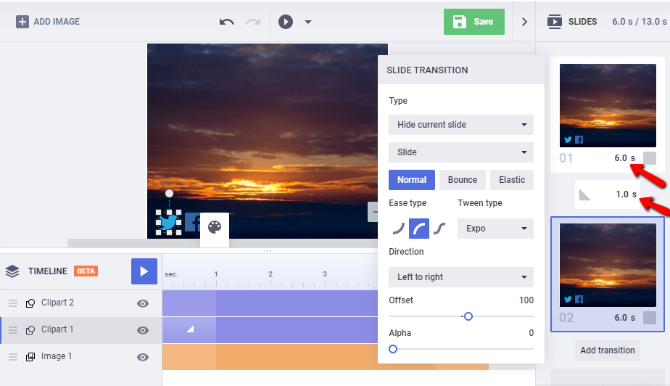The width and height of the screenshot is (670, 386).
Task: Select the ease-in-out curve icon
Action: (x=439, y=228)
